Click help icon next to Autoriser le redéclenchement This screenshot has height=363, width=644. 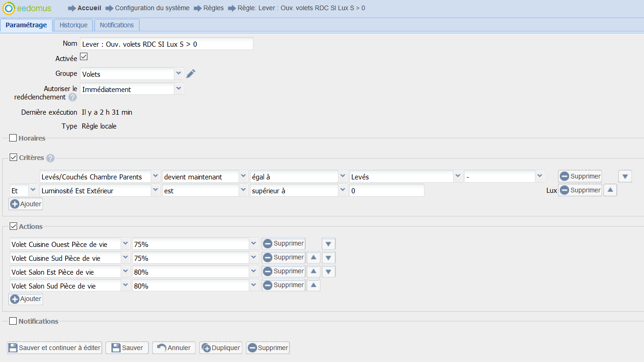(x=73, y=97)
